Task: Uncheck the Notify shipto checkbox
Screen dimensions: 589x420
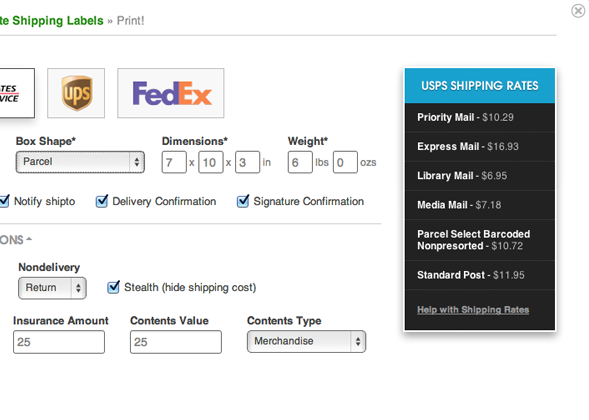Action: pyautogui.click(x=4, y=201)
